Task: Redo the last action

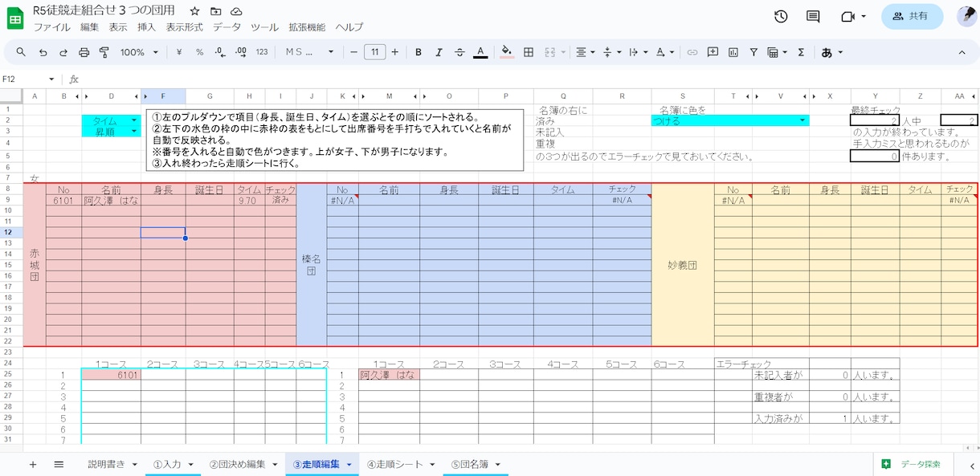Action: (63, 52)
